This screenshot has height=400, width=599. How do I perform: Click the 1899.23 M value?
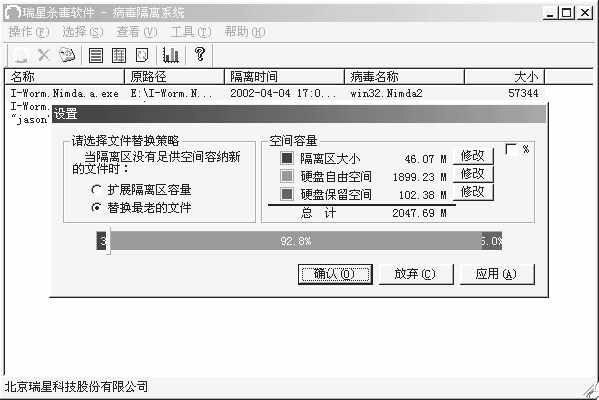pyautogui.click(x=419, y=177)
